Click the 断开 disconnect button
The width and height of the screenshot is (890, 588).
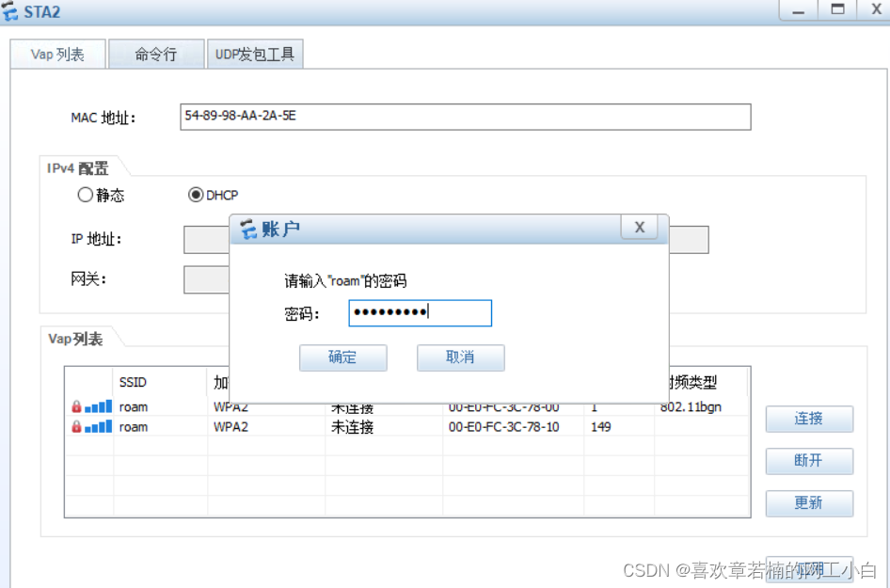(808, 461)
